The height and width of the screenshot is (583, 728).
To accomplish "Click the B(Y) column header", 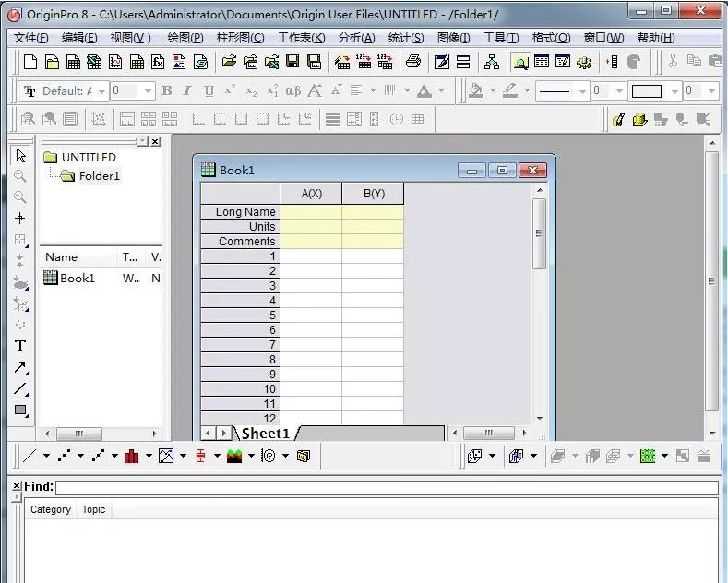I will (x=374, y=194).
